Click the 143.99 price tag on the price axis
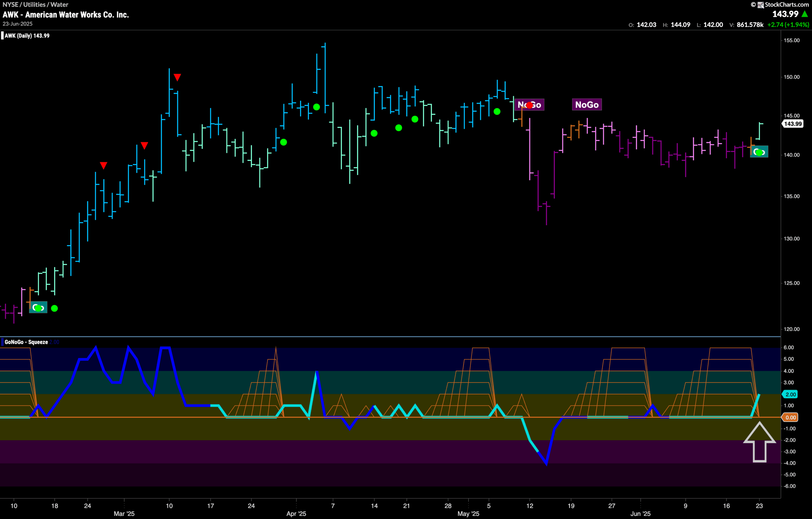The image size is (812, 519). click(792, 124)
